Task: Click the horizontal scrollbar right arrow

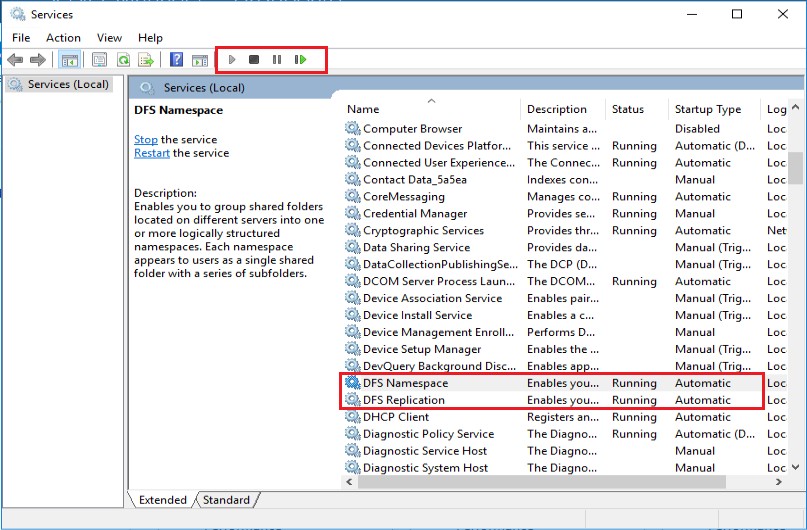Action: pos(780,482)
